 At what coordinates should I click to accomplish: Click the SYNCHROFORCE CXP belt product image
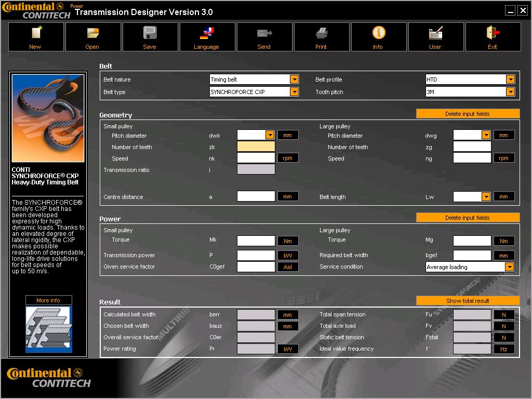tap(48, 118)
